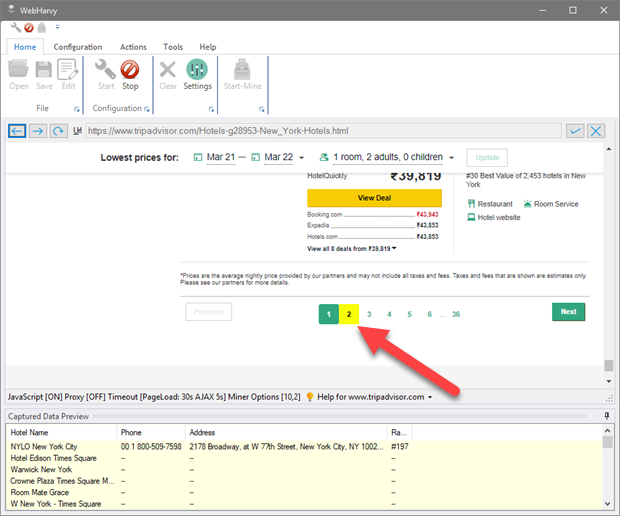Open the Tools ribbon tab

click(x=173, y=47)
